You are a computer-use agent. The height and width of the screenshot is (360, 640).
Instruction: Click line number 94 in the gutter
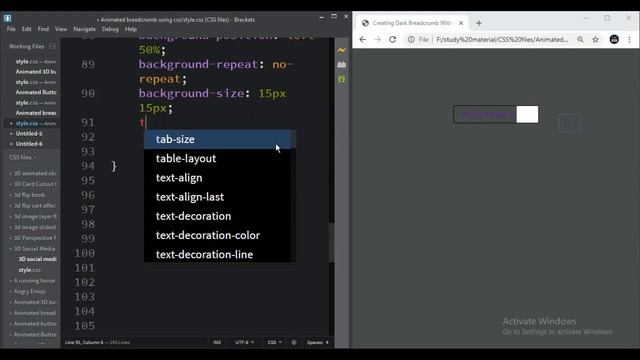tap(88, 166)
